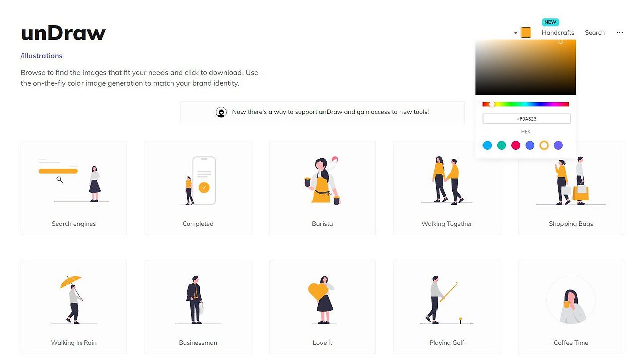Viewport: 644px width, 361px height.
Task: Open the Businessman illustration card
Action: (198, 307)
